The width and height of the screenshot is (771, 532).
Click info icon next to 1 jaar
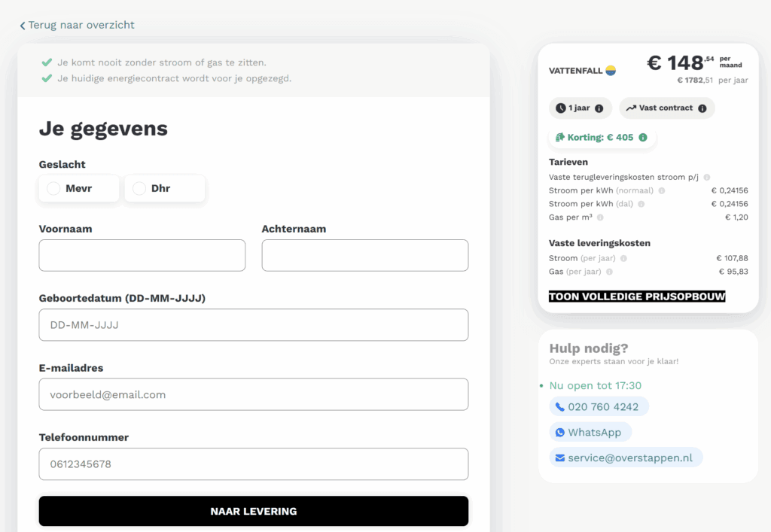(x=599, y=108)
